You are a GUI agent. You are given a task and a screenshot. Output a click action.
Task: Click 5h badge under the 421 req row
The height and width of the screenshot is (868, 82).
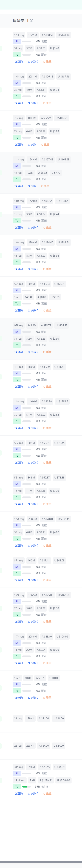[x=17, y=373]
